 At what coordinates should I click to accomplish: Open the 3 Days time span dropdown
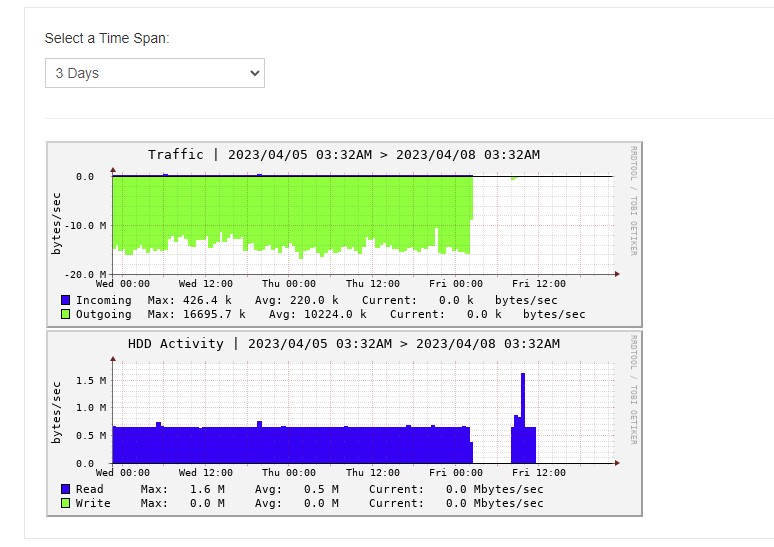(x=155, y=73)
